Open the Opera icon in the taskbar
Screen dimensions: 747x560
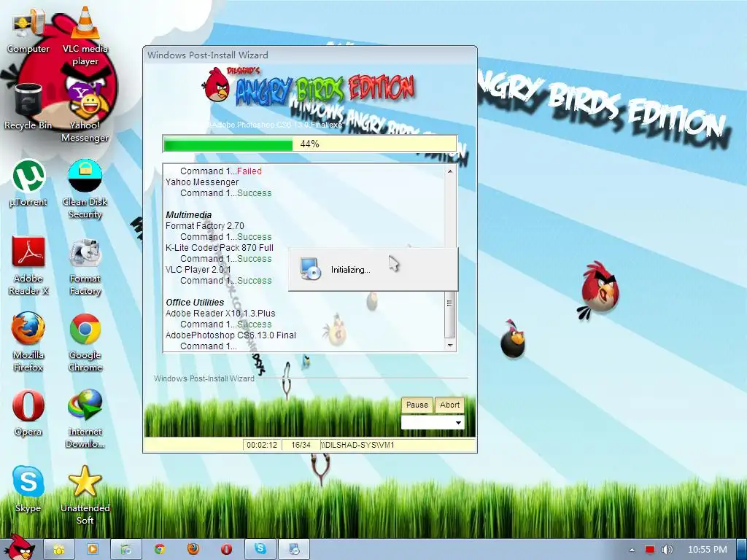226,550
